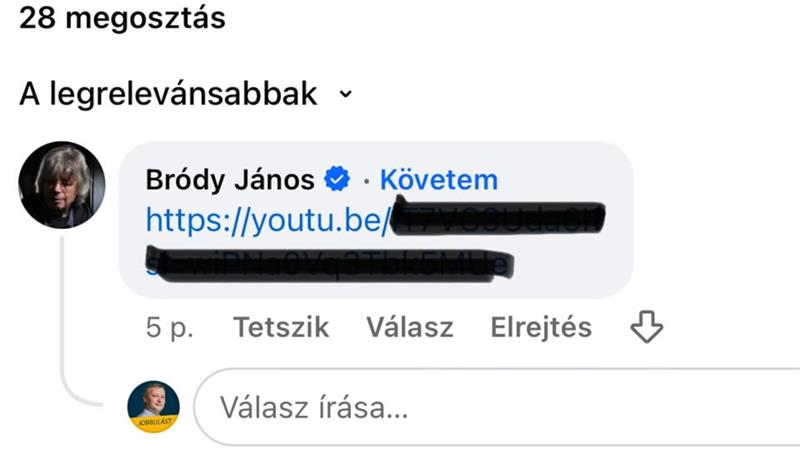
Task: Focus the Válasz írása... reply field
Action: [497, 407]
